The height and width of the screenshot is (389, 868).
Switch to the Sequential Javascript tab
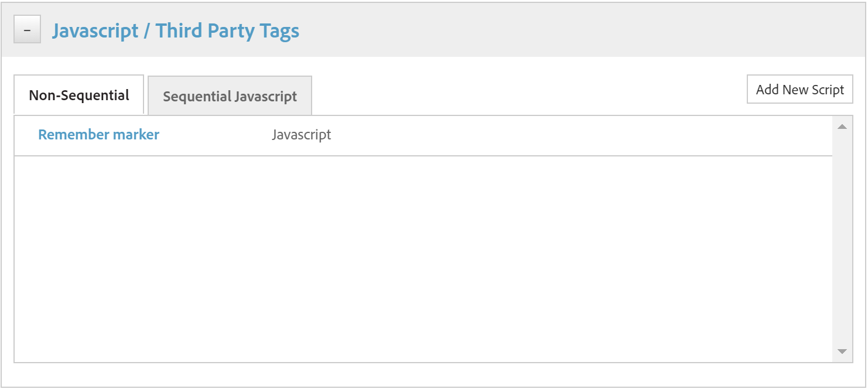[x=230, y=96]
